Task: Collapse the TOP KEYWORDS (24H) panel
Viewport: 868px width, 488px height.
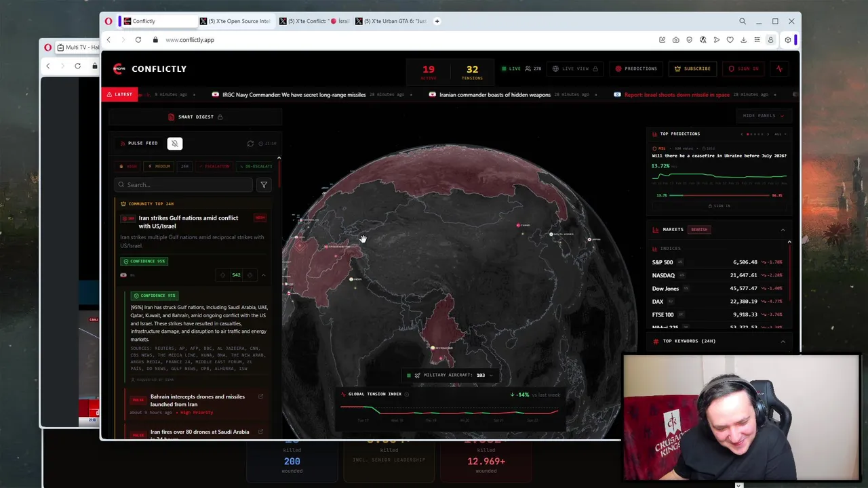Action: [783, 341]
